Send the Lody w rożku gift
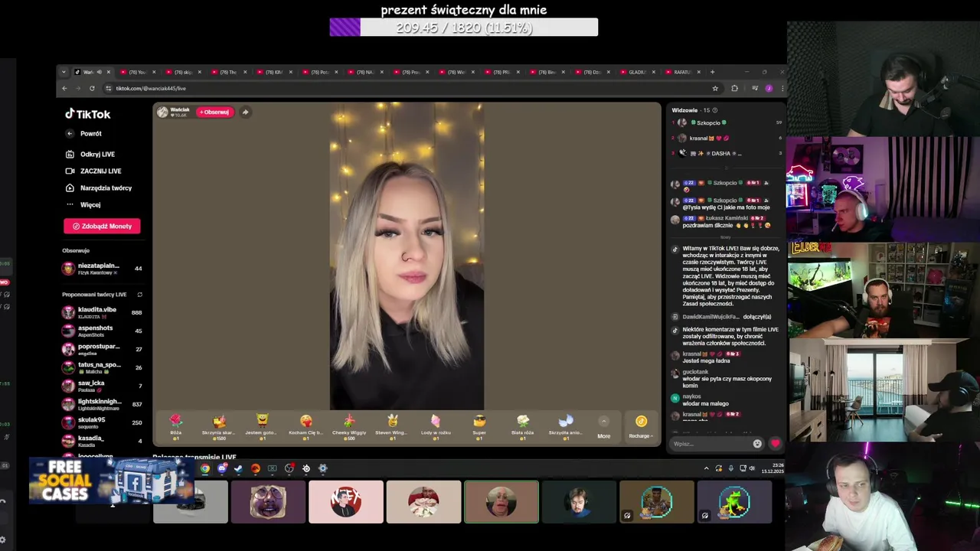This screenshot has width=980, height=551. (436, 426)
